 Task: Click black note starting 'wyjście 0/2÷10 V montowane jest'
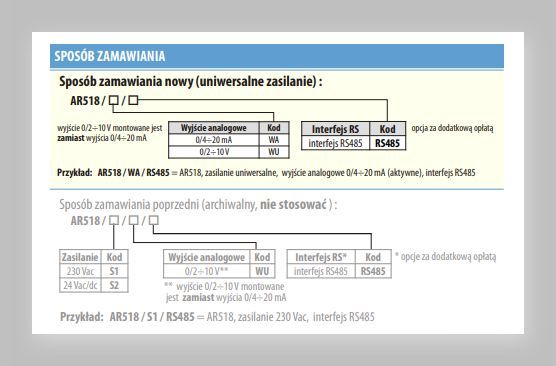point(110,133)
